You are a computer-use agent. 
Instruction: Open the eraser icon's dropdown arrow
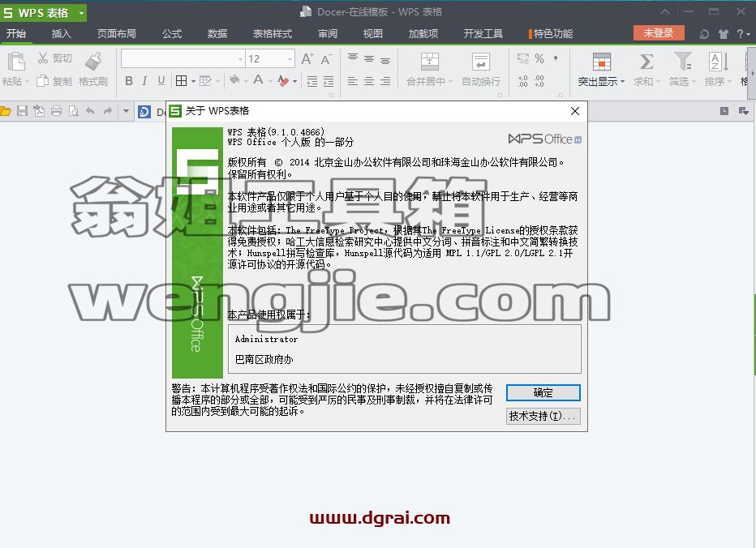pos(294,81)
